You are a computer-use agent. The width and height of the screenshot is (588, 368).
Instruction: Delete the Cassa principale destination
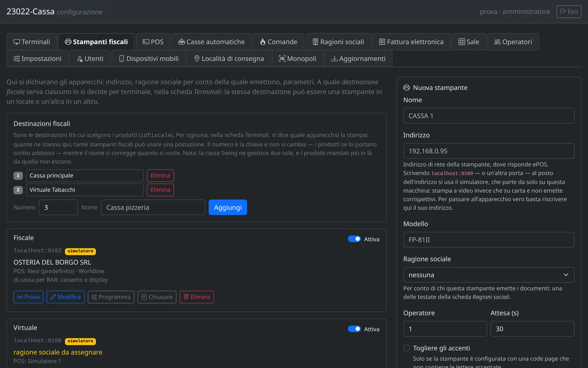160,176
